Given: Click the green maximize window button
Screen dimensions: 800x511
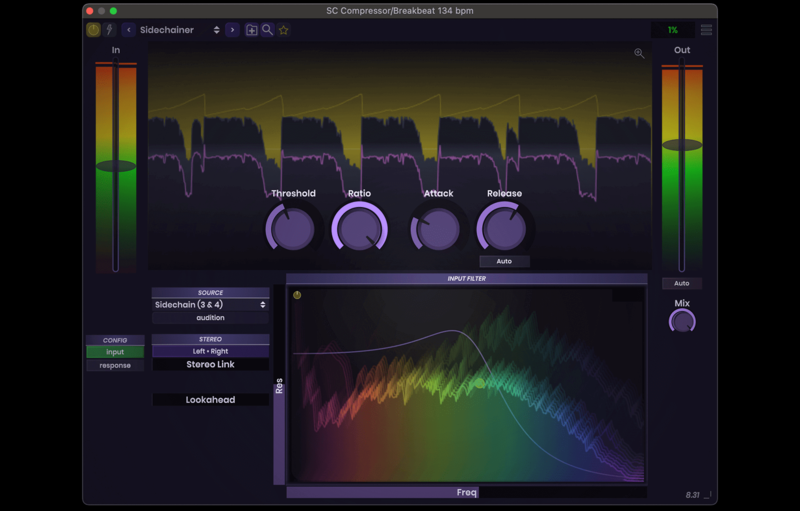Looking at the screenshot, I should 113,11.
